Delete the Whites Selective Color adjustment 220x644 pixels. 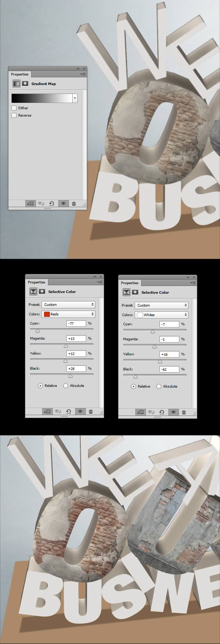[x=184, y=412]
